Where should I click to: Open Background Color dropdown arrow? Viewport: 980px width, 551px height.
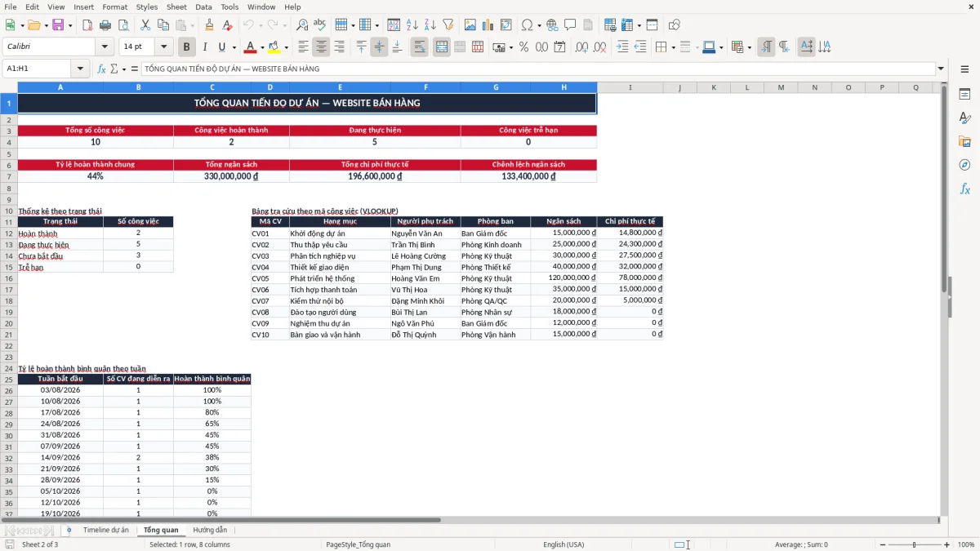285,47
